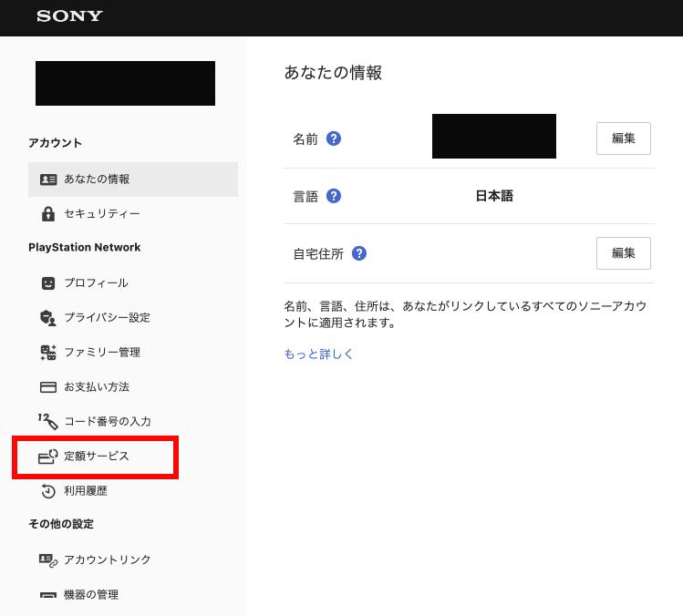Click the shield icon beside プライバシー設定

pyautogui.click(x=47, y=318)
